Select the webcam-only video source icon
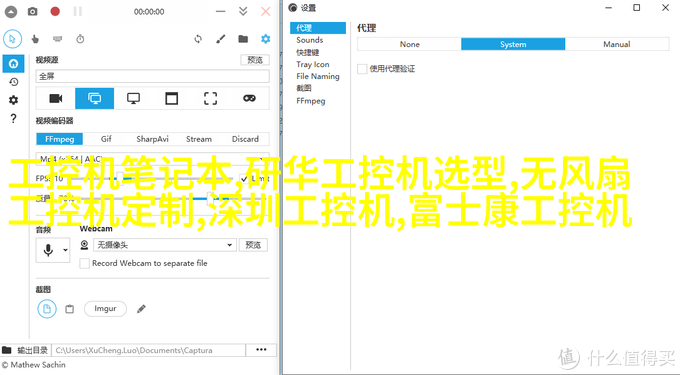The width and height of the screenshot is (680, 375). pyautogui.click(x=56, y=98)
